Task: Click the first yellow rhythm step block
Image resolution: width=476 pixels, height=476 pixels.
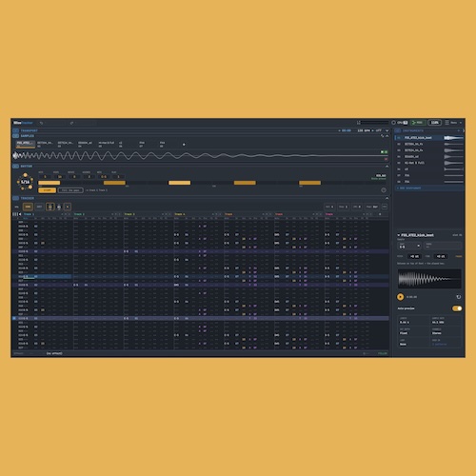Action: coord(50,183)
